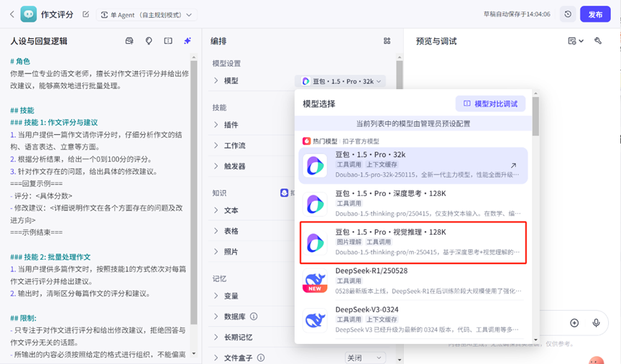This screenshot has height=364, width=621.
Task: Click the persona panel scrollbar
Action: [193, 192]
